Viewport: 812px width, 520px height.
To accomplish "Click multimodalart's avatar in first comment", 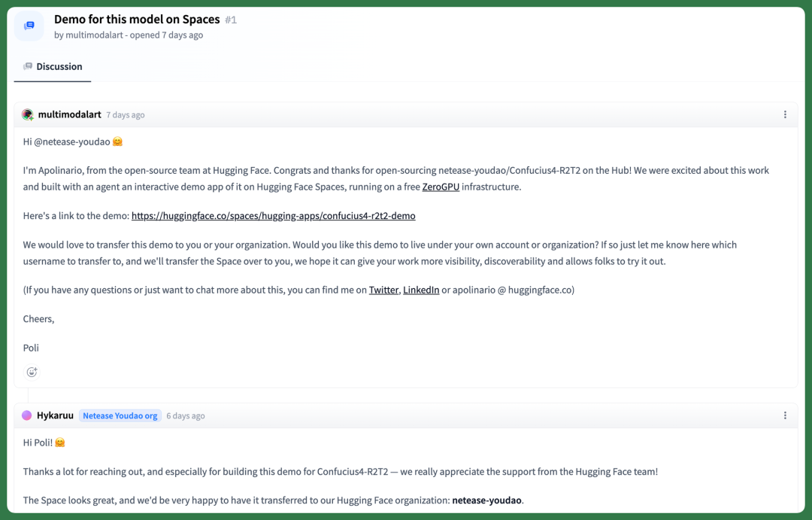I will tap(28, 114).
